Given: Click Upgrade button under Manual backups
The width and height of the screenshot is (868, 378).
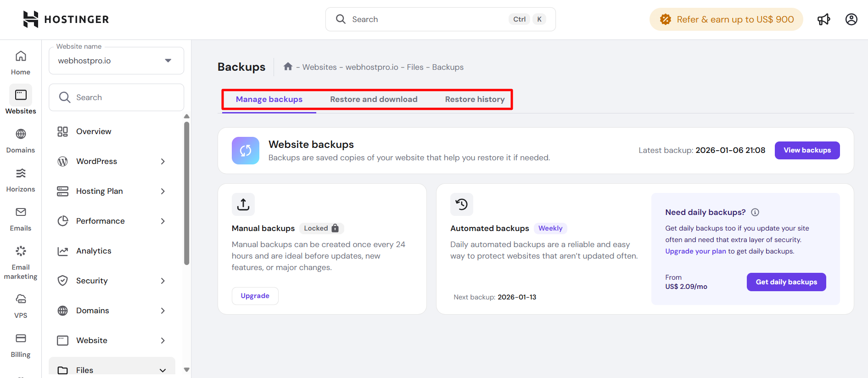Looking at the screenshot, I should click(x=255, y=296).
